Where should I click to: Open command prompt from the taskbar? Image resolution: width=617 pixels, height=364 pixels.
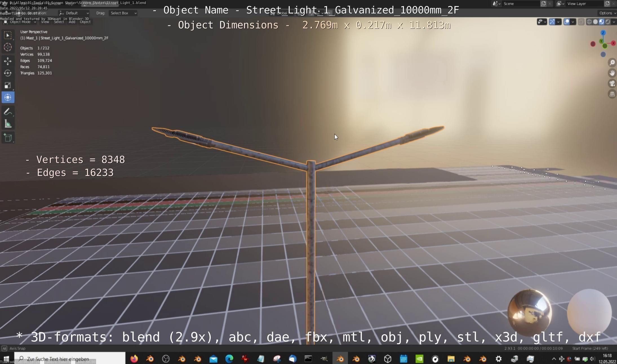point(308,359)
